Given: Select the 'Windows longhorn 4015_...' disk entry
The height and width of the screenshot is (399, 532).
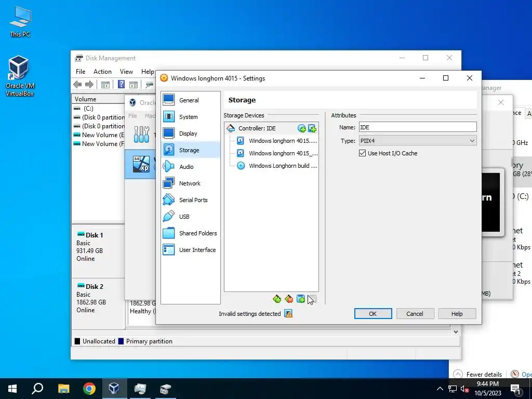Looking at the screenshot, I should tap(277, 153).
